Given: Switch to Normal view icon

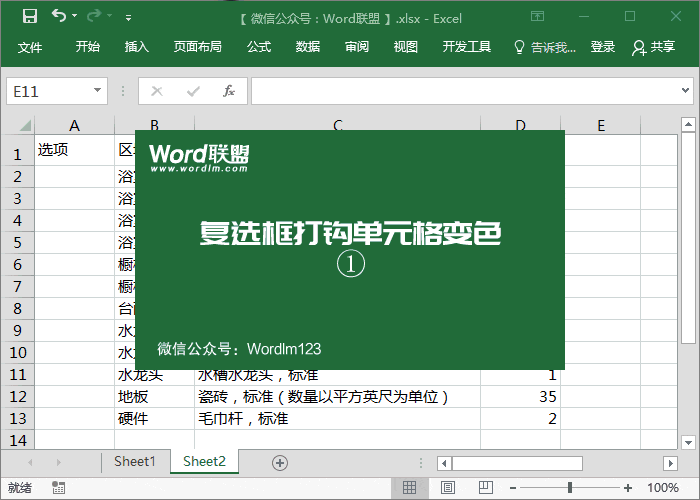Looking at the screenshot, I should [409, 488].
